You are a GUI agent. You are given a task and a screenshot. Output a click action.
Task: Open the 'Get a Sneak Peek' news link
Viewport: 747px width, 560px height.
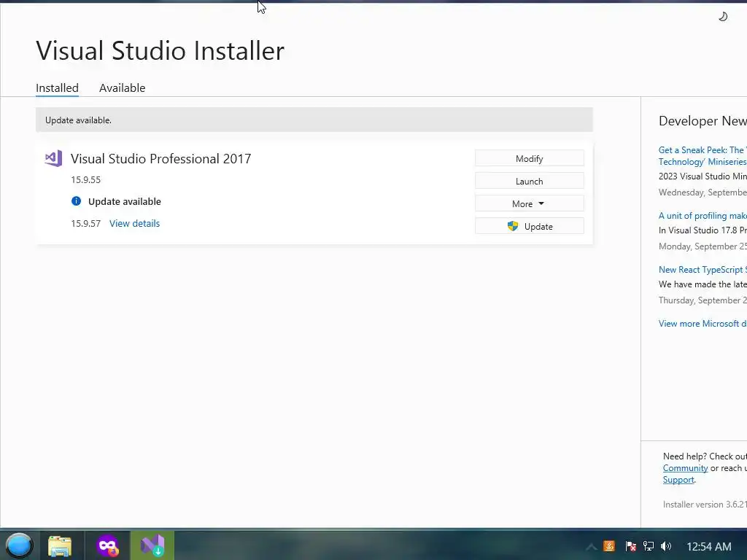703,156
